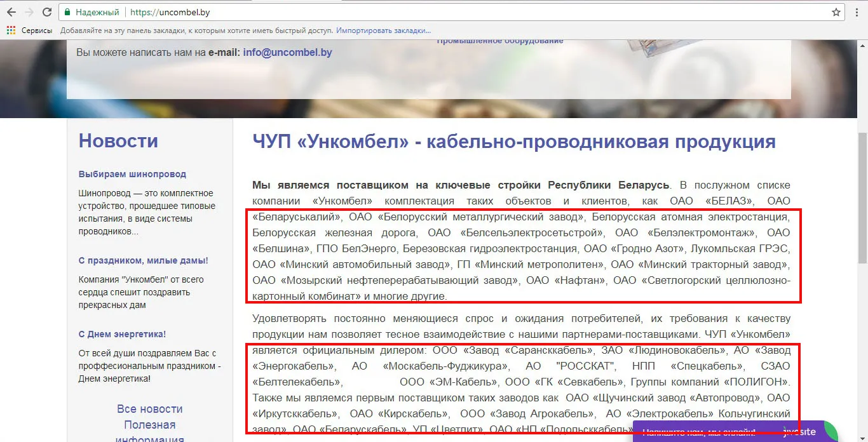
Task: Click the green secure lock icon
Action: click(x=69, y=12)
